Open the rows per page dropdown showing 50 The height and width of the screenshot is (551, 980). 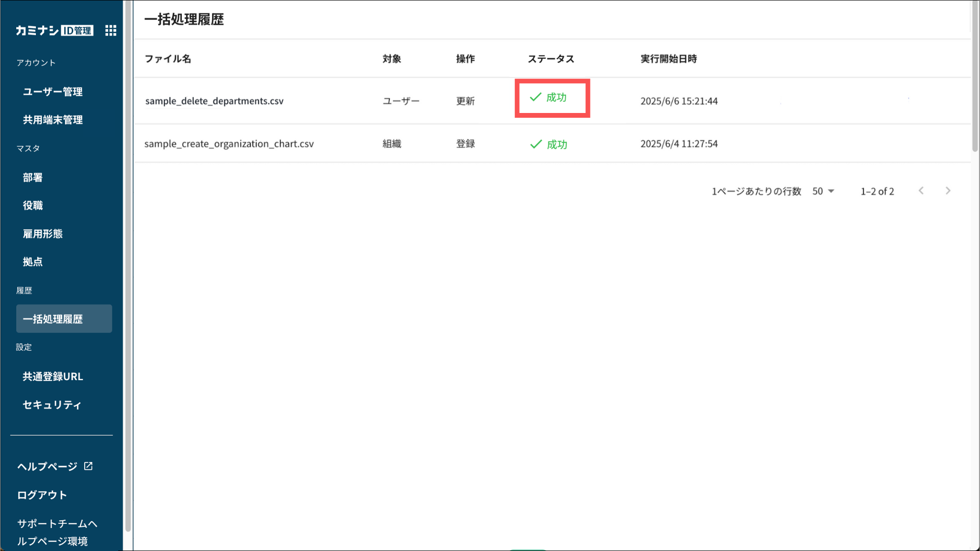click(823, 191)
